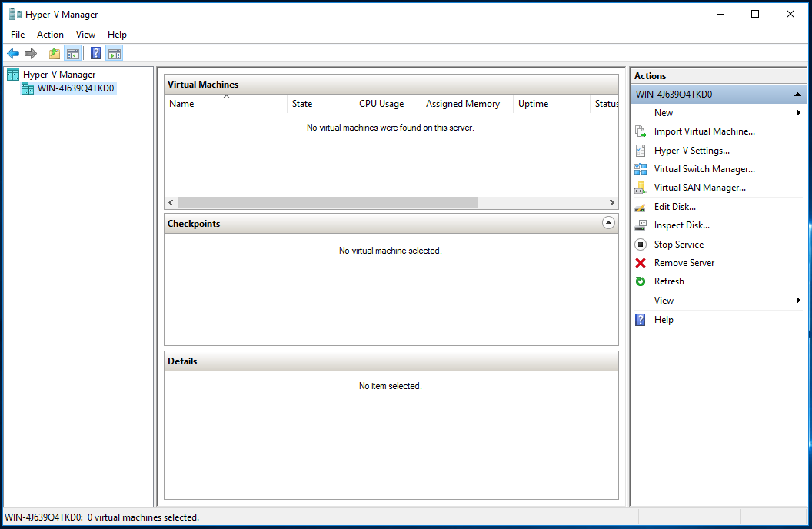812x529 pixels.
Task: Open the View menu
Action: [85, 35]
